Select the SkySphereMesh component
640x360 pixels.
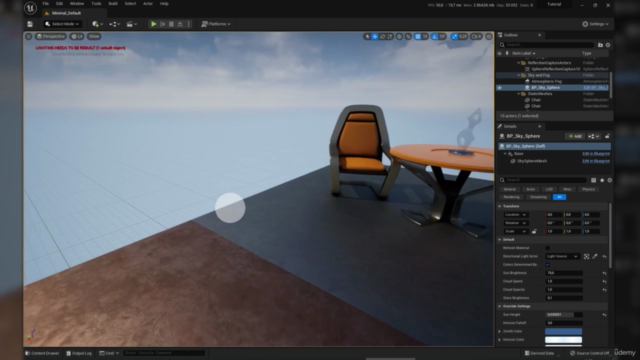point(532,161)
